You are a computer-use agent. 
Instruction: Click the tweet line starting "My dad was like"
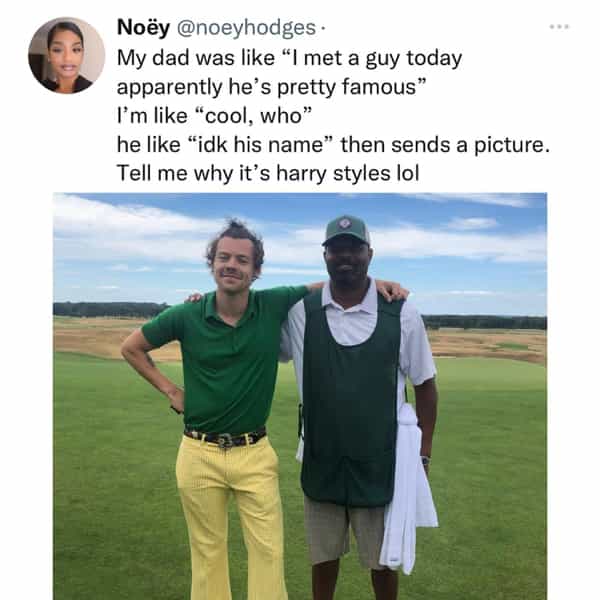click(x=289, y=58)
